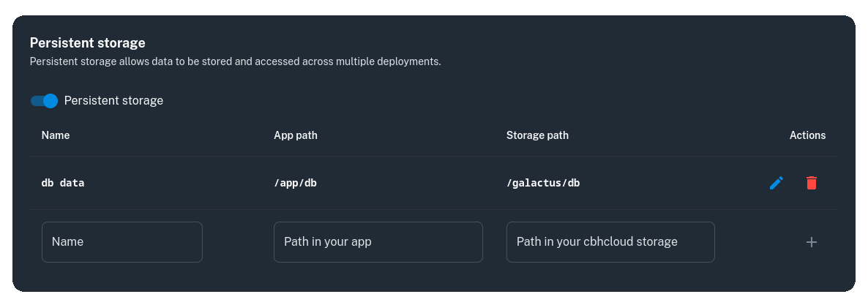Click the Storage path column header

pos(537,135)
